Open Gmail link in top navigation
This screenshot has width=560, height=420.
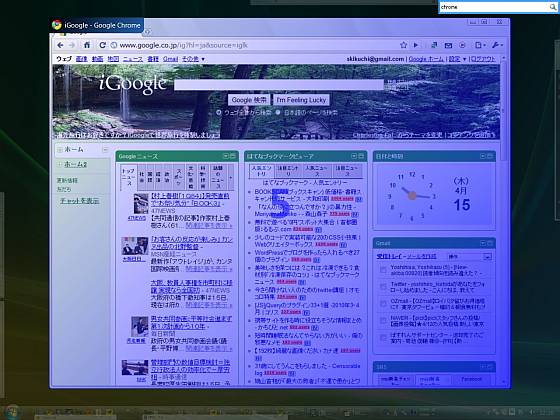coord(170,59)
